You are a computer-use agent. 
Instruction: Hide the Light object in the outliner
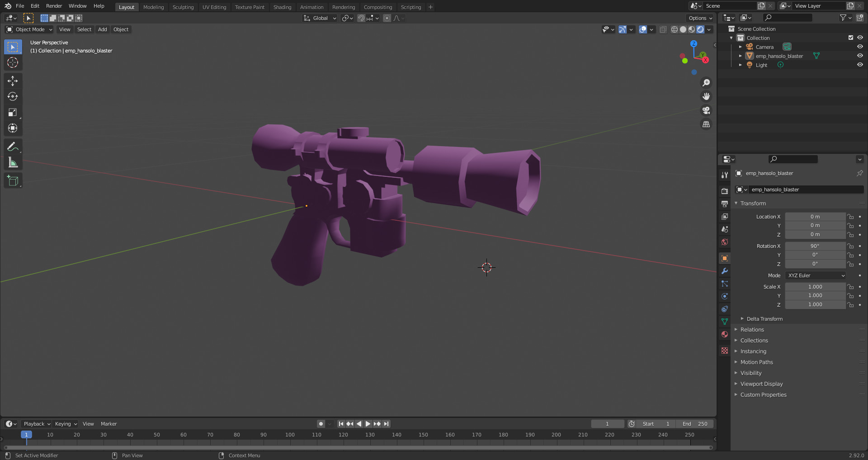[860, 65]
